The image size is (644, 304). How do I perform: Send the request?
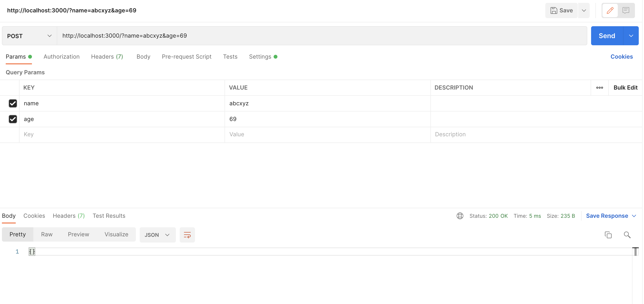607,36
